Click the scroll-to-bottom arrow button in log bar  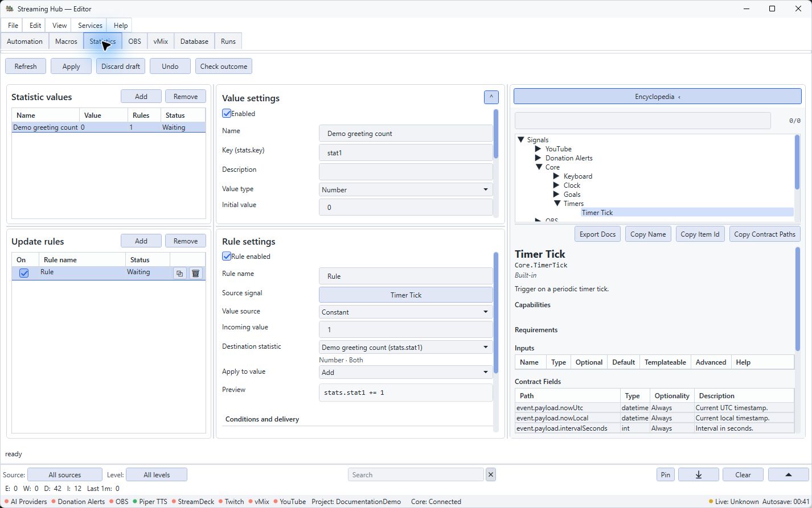[698, 474]
